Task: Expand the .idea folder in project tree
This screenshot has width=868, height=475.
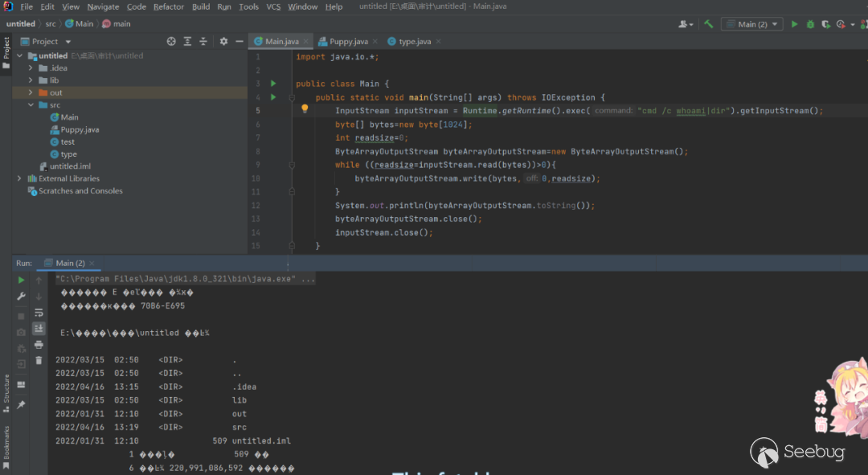Action: [x=31, y=68]
